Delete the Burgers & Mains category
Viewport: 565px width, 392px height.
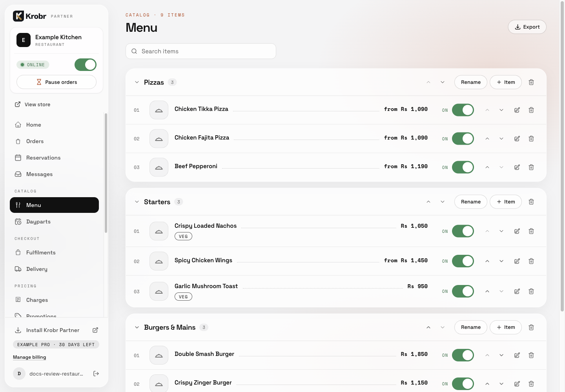[531, 327]
